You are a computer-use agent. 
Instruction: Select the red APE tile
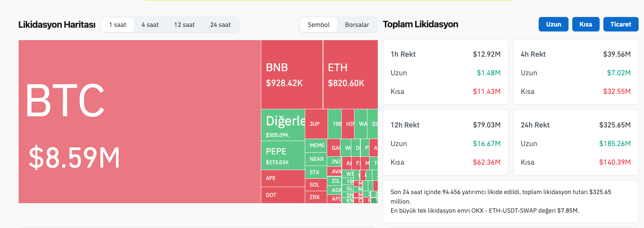click(283, 178)
